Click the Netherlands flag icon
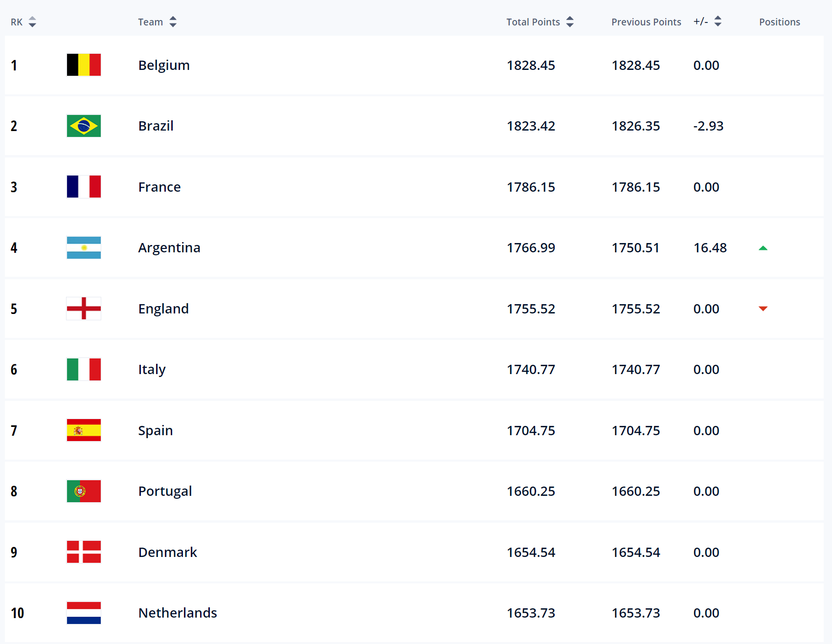832x644 pixels. [x=84, y=613]
